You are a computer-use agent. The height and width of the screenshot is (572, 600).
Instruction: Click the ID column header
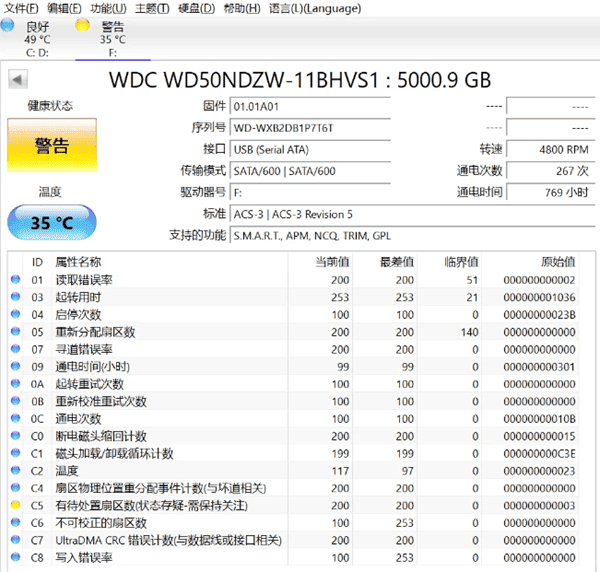coord(37,262)
